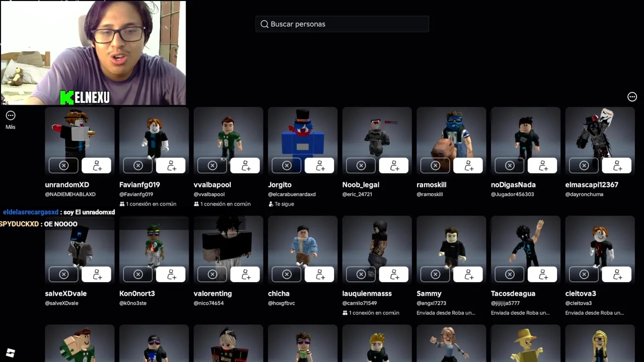
Task: Click 1 conexión en común under lauquienmasss
Action: pos(371,313)
